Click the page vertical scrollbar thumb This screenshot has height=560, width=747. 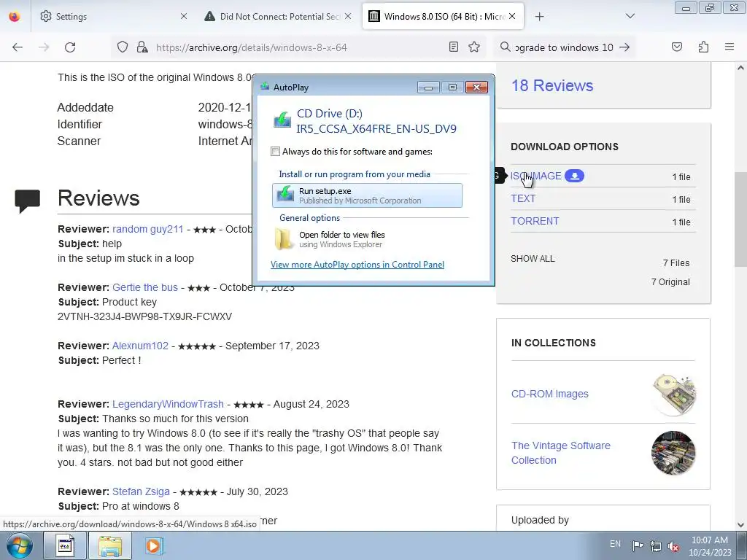coord(740,219)
